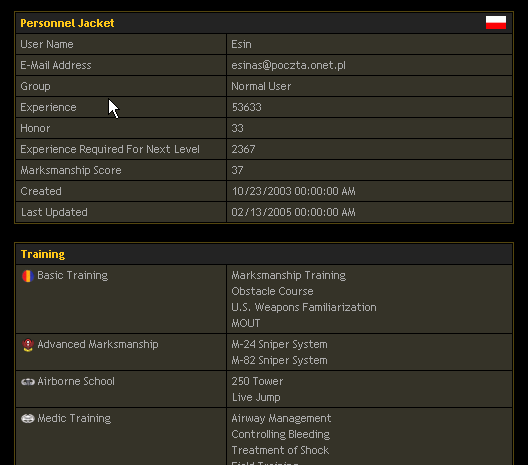Click the email esinas@poczta.onet.pl
This screenshot has height=465, width=528.
[x=288, y=65]
